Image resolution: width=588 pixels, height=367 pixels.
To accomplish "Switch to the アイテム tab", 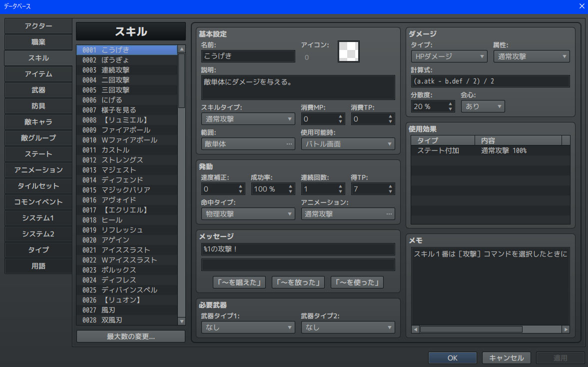I will 38,74.
